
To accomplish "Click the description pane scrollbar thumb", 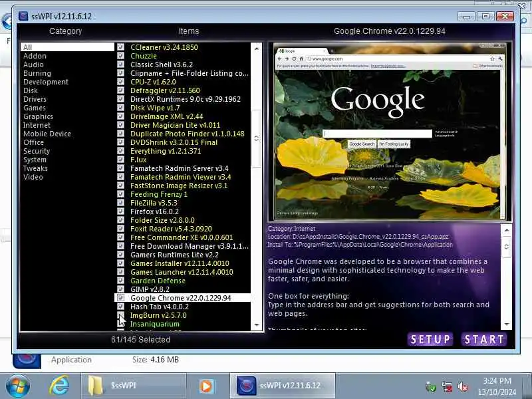I will click(x=506, y=247).
